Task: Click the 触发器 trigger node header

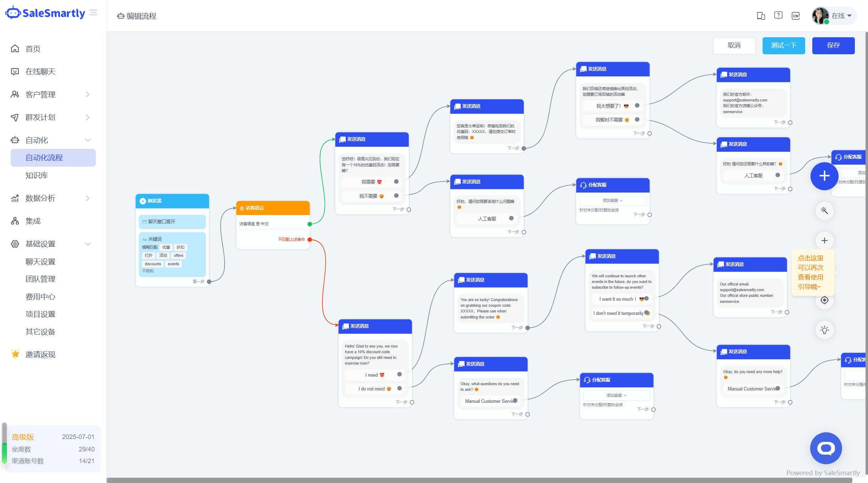Action: 172,201
